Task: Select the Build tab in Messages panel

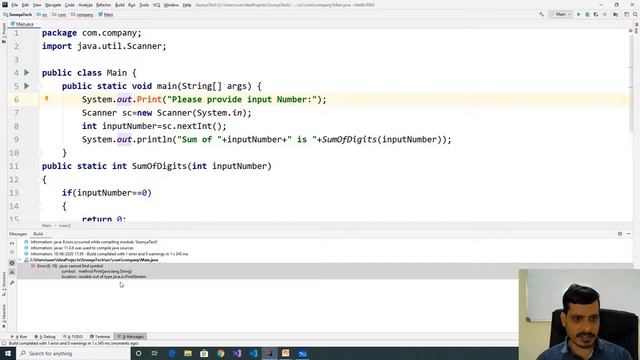Action: point(38,234)
